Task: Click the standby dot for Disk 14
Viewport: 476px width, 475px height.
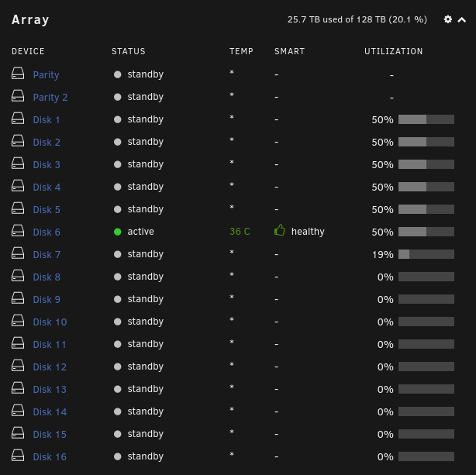Action: coord(118,411)
